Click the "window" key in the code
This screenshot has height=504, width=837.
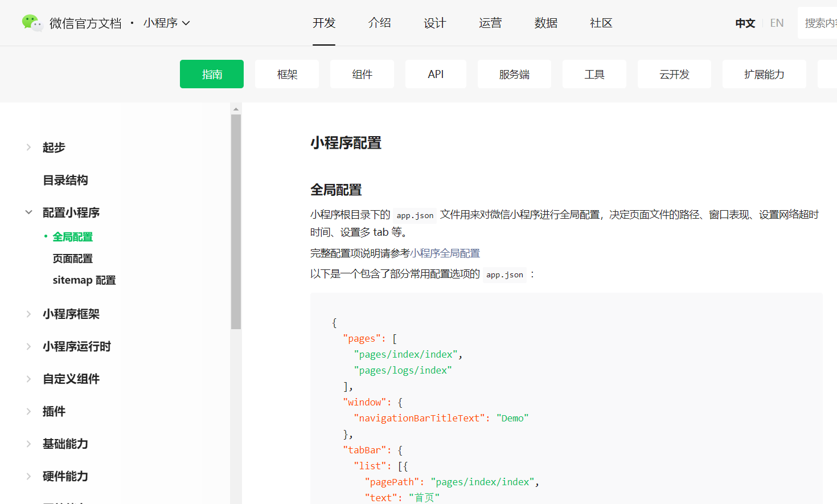coord(364,402)
